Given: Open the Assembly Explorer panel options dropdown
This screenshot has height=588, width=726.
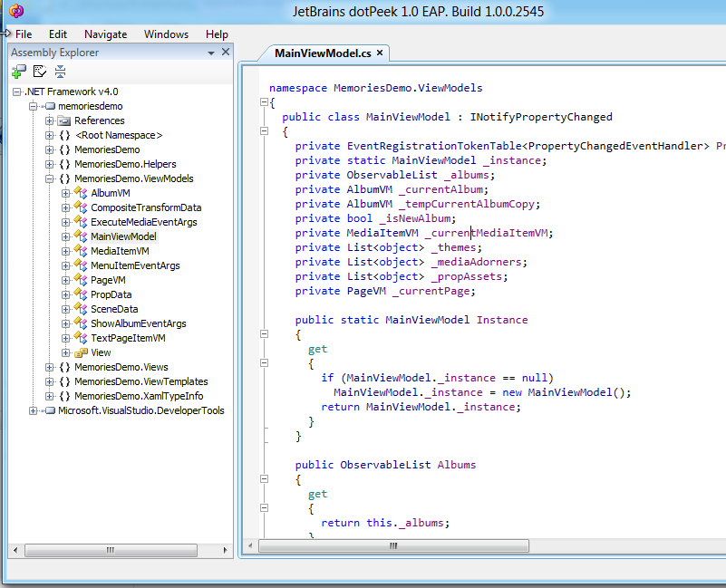Looking at the screenshot, I should coord(211,53).
